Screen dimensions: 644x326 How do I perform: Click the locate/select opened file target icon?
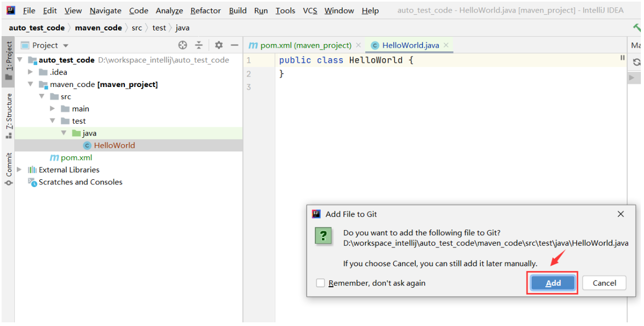pyautogui.click(x=183, y=45)
